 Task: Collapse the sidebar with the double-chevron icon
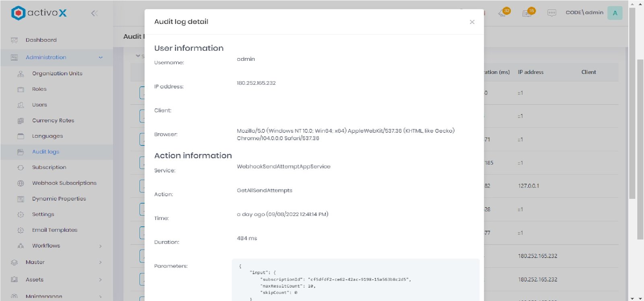pos(95,13)
